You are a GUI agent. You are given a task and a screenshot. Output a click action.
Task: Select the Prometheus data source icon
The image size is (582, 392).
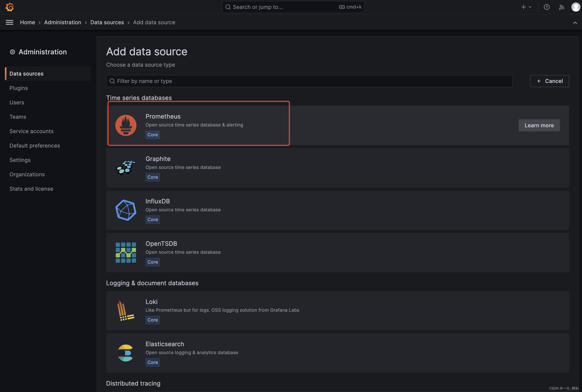click(126, 125)
